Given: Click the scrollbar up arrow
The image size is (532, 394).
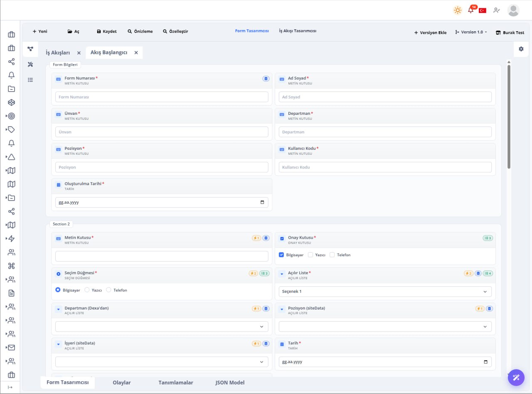Looking at the screenshot, I should [509, 62].
